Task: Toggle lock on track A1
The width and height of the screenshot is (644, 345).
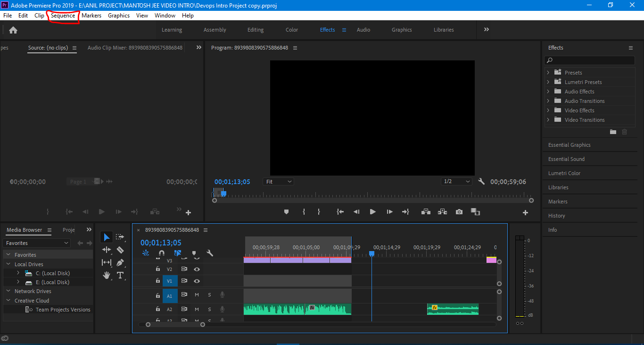Action: [x=158, y=295]
